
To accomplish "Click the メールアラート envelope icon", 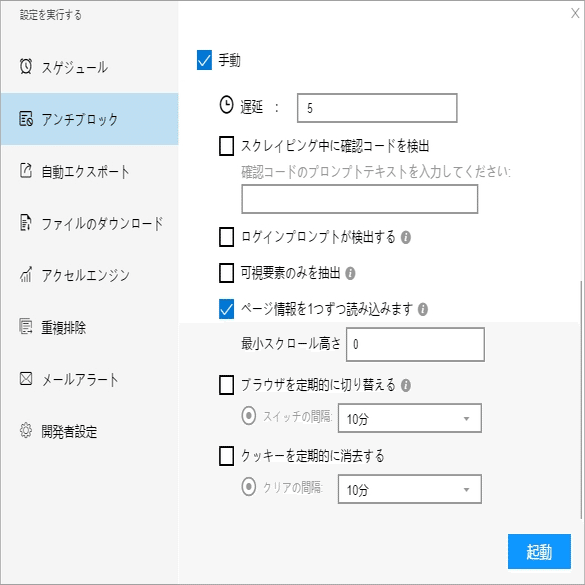I will pos(26,378).
